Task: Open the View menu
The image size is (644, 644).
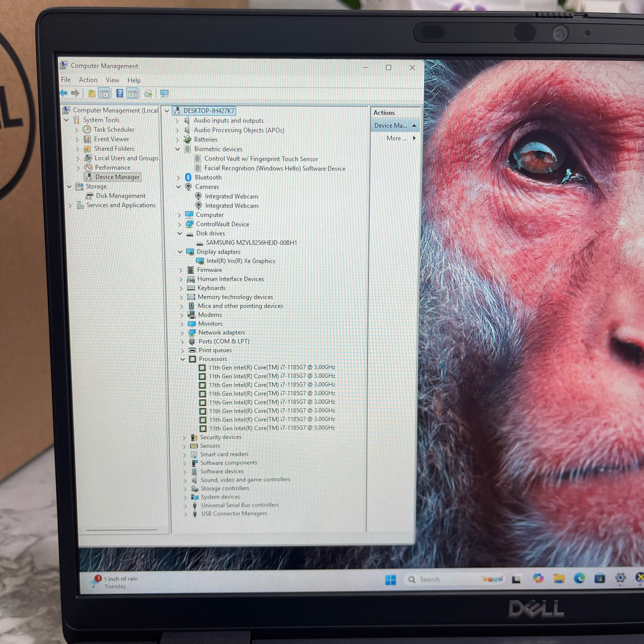Action: (x=112, y=80)
